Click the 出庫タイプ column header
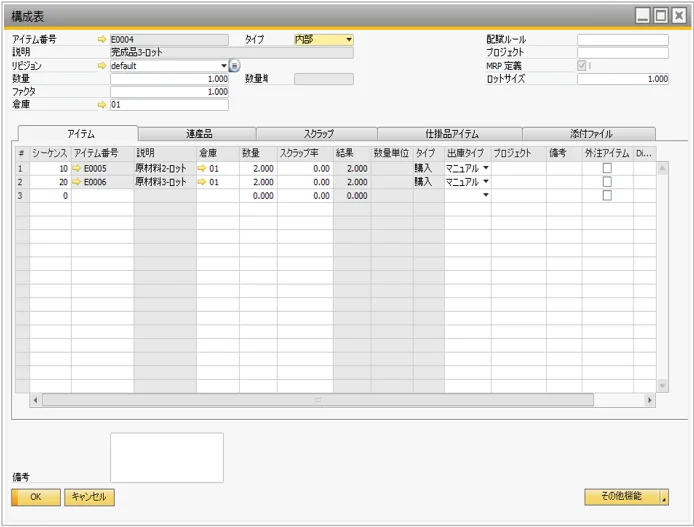The width and height of the screenshot is (694, 527). coord(468,153)
